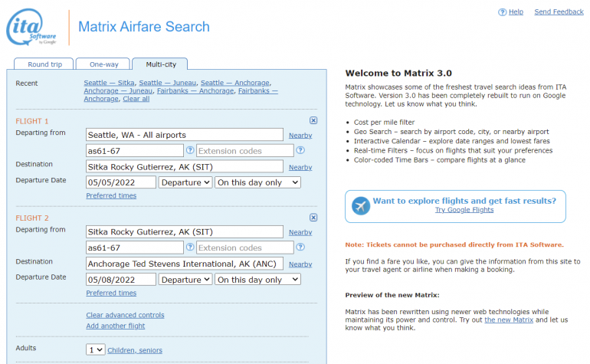This screenshot has height=364, width=590.
Task: Click Flight 1 Departure Date field
Action: tap(121, 182)
